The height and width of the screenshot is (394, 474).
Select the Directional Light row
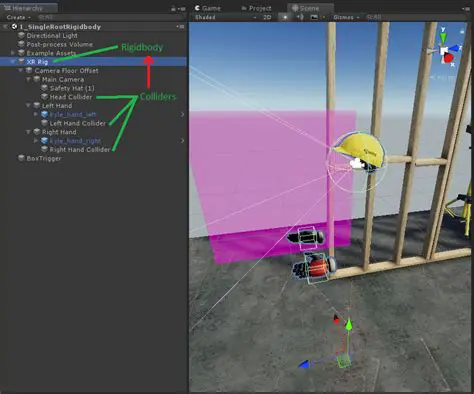93,35
